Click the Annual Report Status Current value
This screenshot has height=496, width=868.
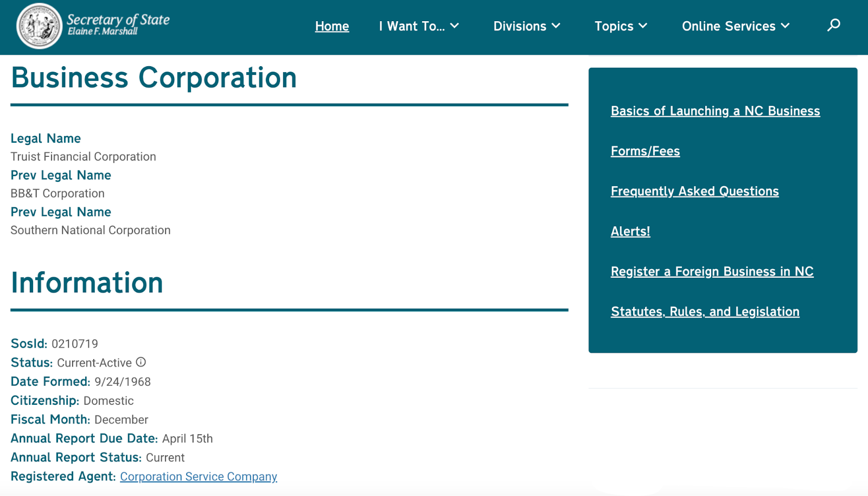point(165,457)
